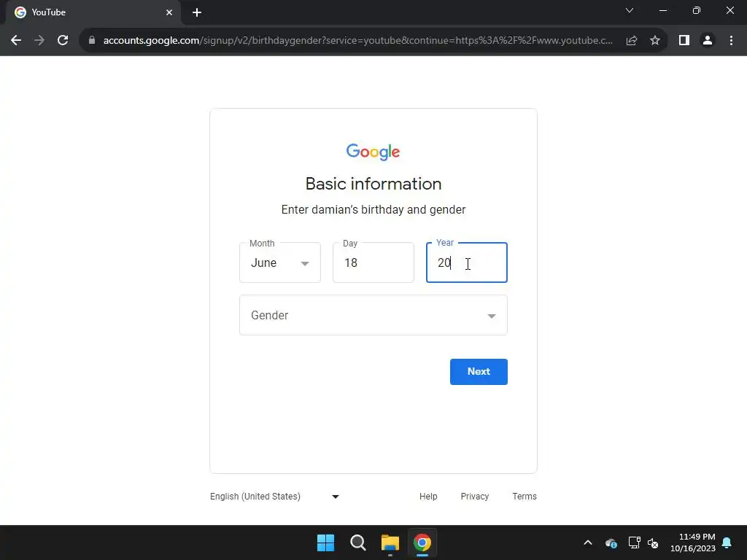The height and width of the screenshot is (560, 747).
Task: Open the Windows Start menu
Action: click(x=326, y=542)
